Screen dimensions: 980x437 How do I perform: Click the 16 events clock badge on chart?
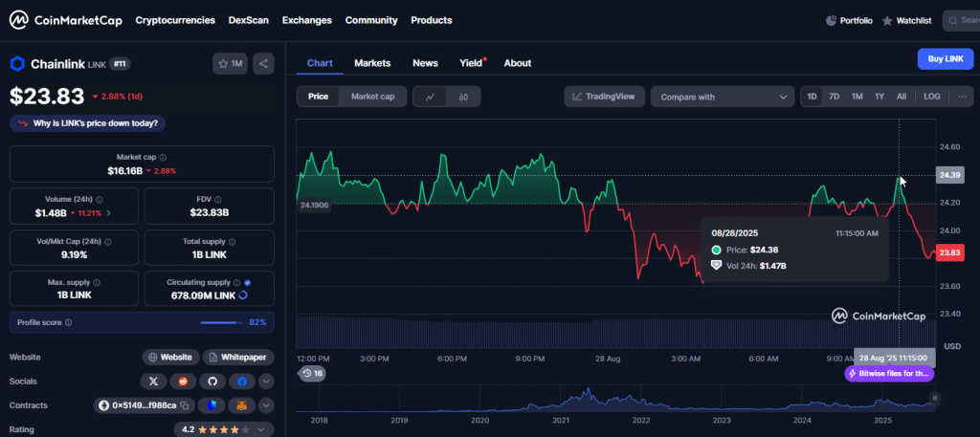[x=312, y=373]
